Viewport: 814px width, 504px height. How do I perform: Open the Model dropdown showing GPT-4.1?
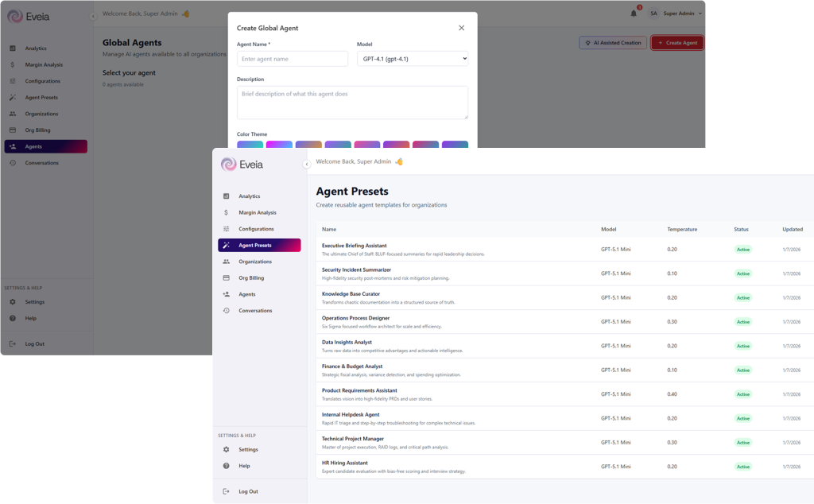tap(413, 59)
